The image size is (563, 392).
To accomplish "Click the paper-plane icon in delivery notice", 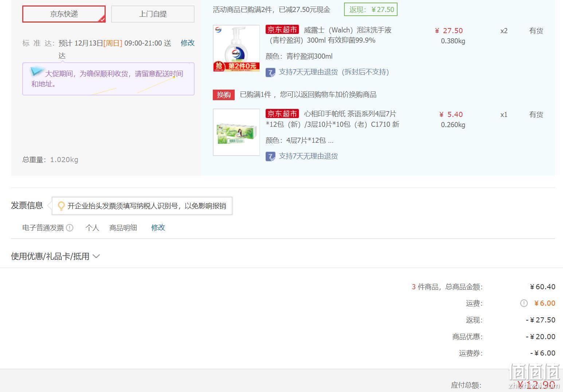I will pos(37,71).
